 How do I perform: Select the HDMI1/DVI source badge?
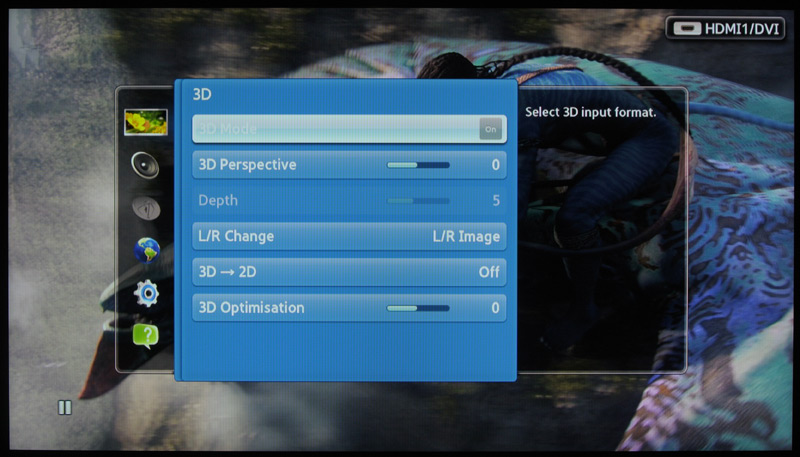(x=725, y=28)
